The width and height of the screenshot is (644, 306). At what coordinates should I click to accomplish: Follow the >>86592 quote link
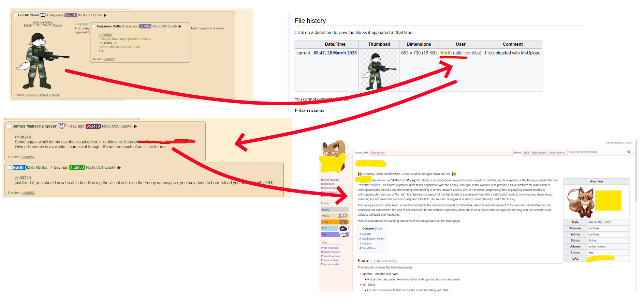point(105,35)
